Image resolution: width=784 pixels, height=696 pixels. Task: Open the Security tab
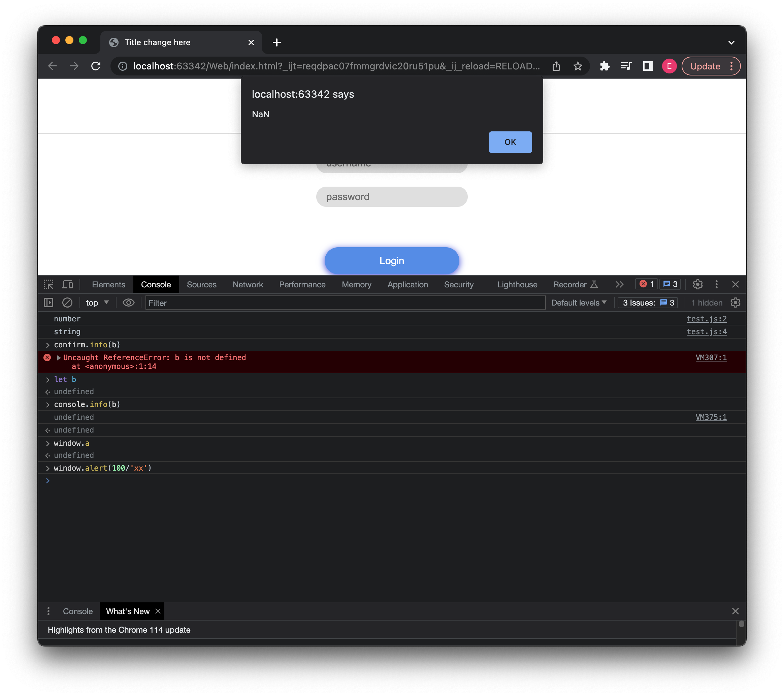[459, 284]
